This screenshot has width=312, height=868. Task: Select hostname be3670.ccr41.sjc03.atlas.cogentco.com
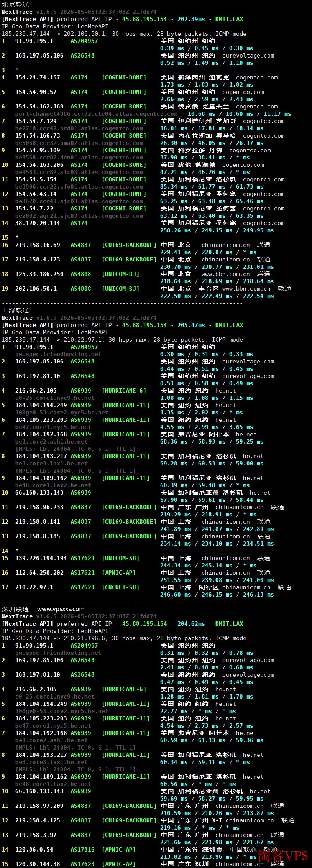[x=79, y=201]
